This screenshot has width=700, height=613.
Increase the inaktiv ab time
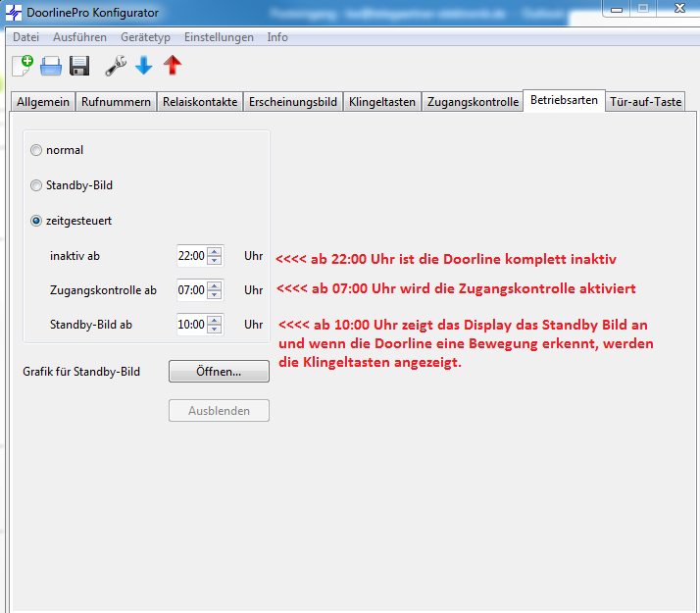click(x=215, y=251)
